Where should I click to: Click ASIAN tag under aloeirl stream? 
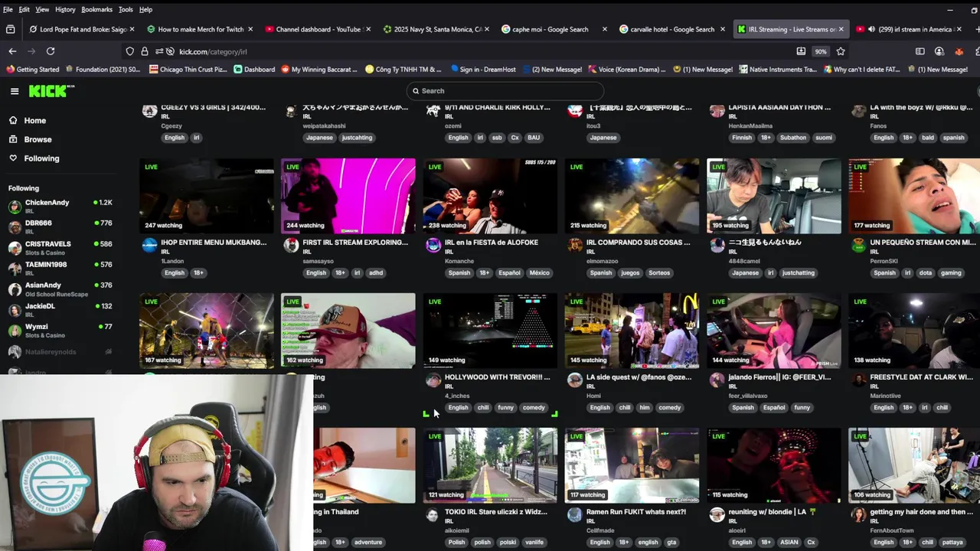789,543
